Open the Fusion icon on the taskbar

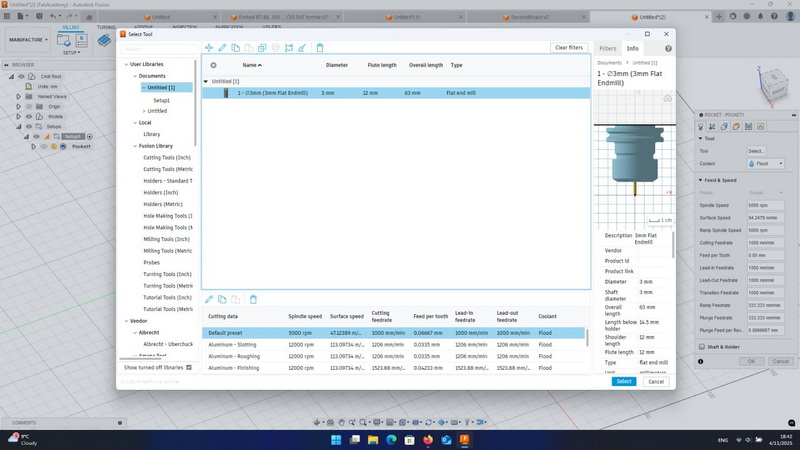(464, 440)
